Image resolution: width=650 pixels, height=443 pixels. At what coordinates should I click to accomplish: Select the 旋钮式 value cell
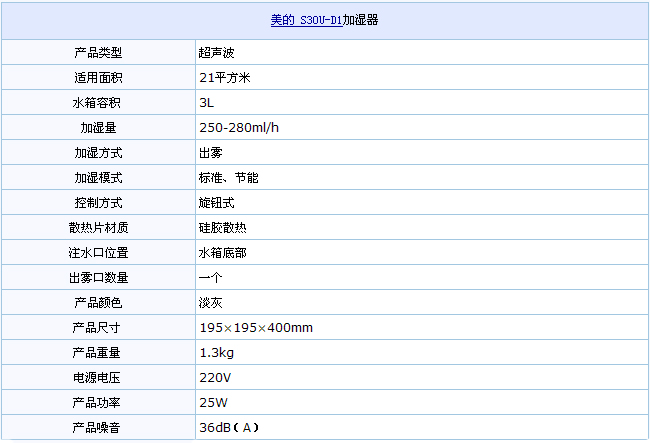(216, 202)
